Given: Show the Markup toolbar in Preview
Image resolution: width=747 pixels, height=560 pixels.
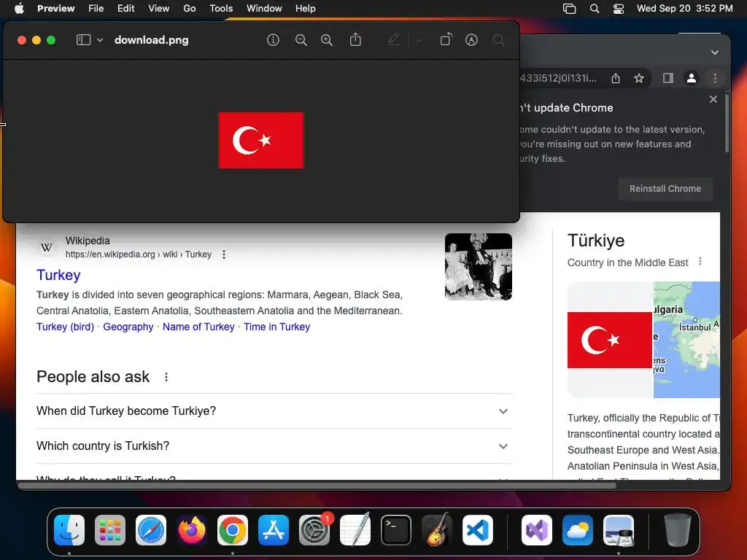Looking at the screenshot, I should [472, 40].
